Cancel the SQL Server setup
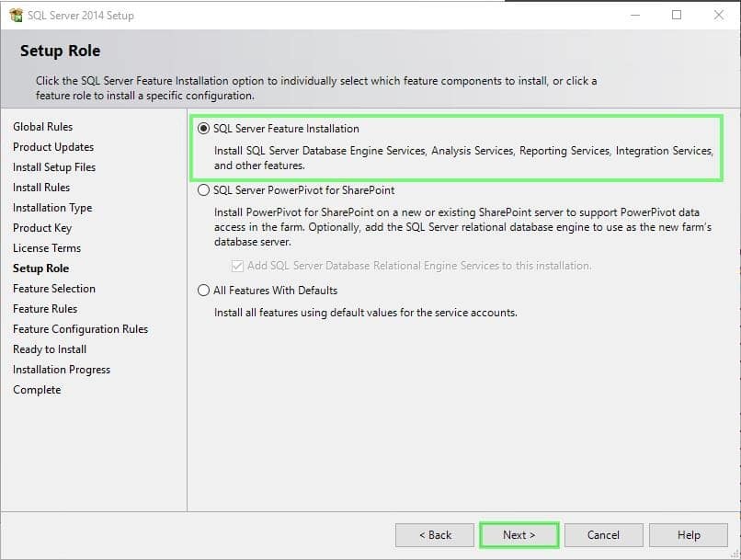The height and width of the screenshot is (560, 741). pyautogui.click(x=603, y=535)
